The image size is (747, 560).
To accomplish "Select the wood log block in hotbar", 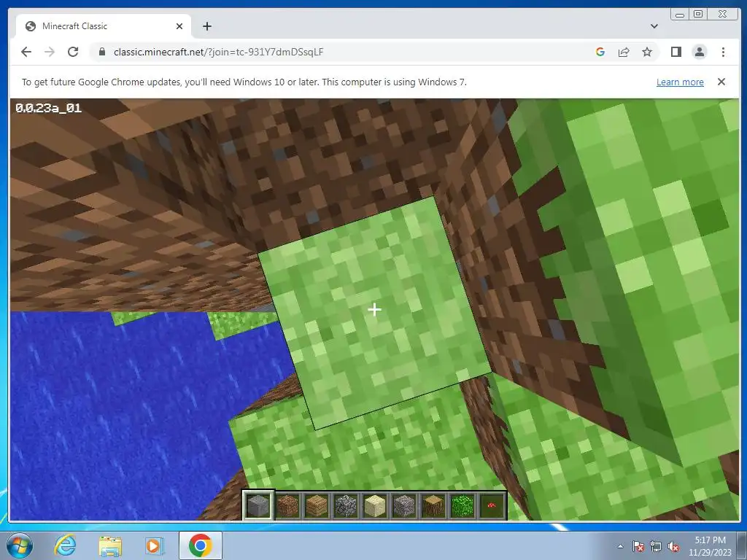I will 433,505.
